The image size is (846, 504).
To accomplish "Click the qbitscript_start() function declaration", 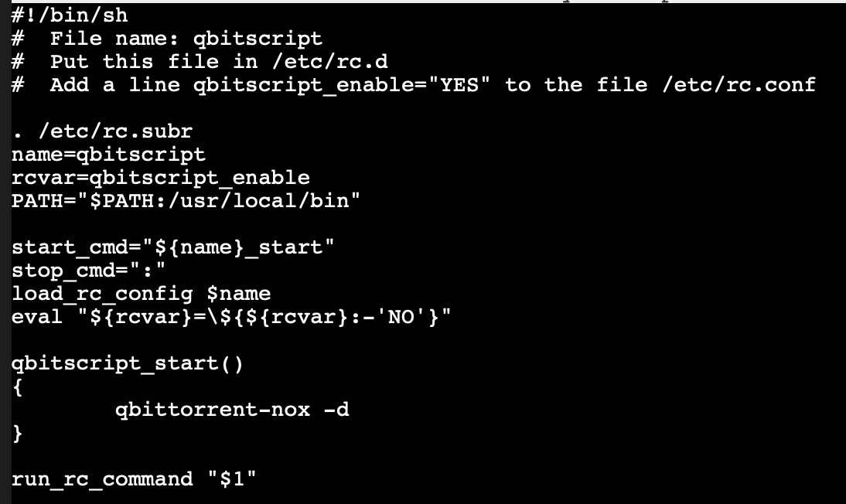I will (x=128, y=363).
